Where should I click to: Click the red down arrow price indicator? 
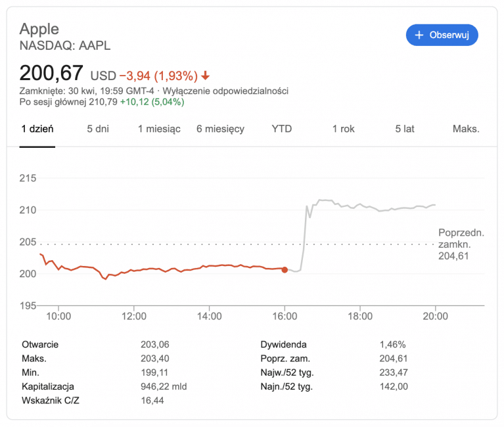(x=205, y=76)
